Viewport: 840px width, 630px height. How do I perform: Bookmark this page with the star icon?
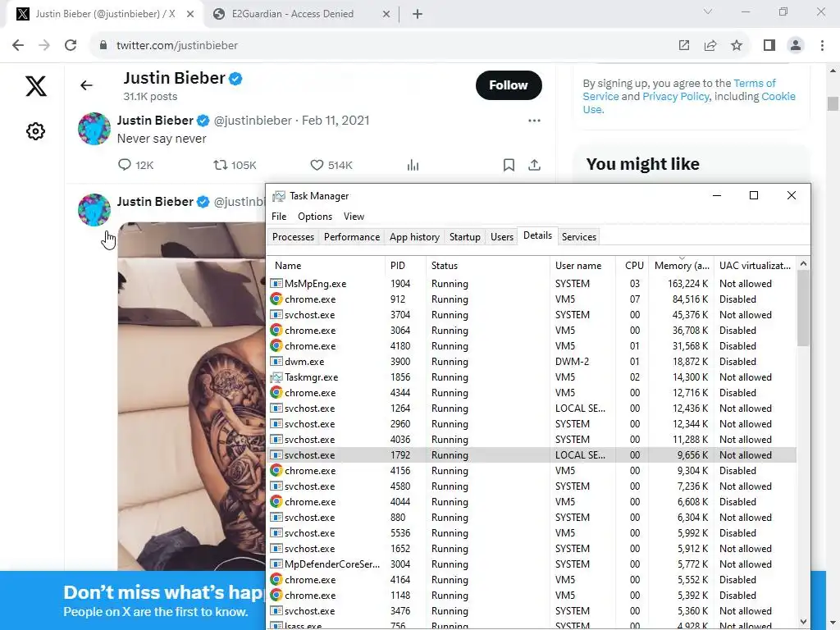737,46
